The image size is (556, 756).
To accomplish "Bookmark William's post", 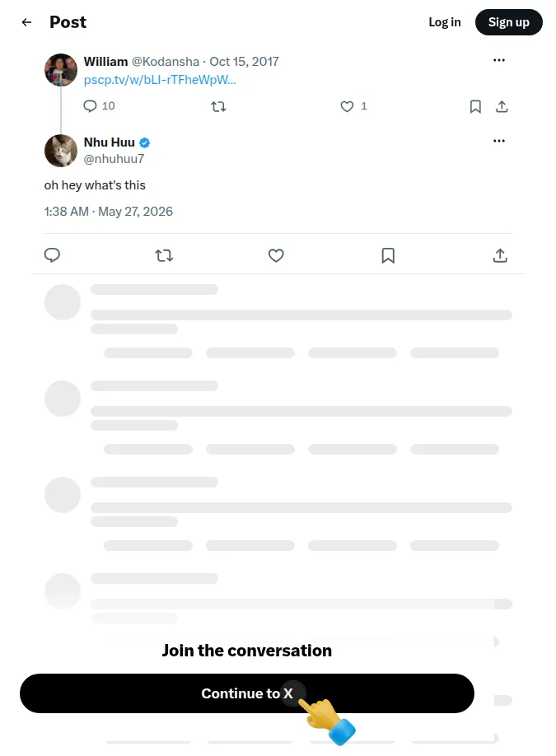I will pyautogui.click(x=475, y=106).
